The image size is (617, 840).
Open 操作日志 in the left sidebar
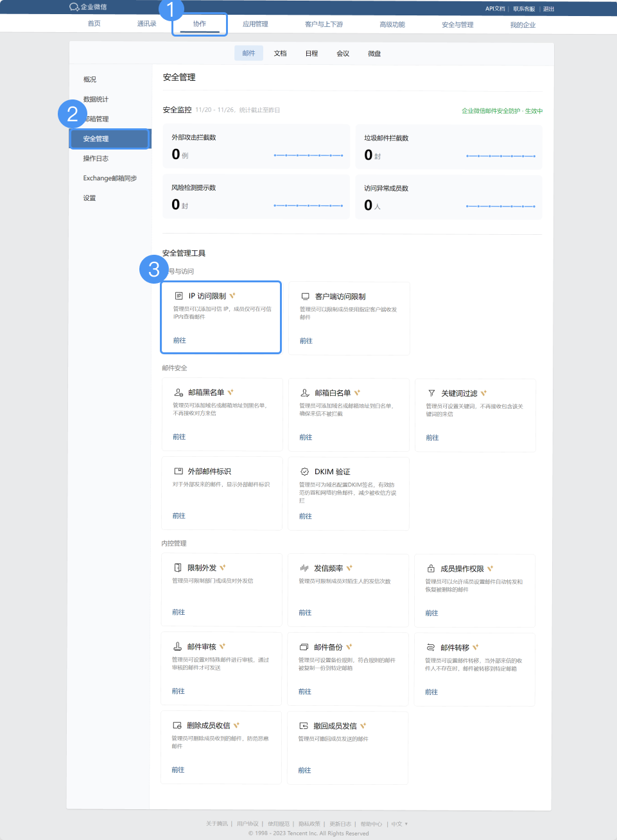point(96,159)
